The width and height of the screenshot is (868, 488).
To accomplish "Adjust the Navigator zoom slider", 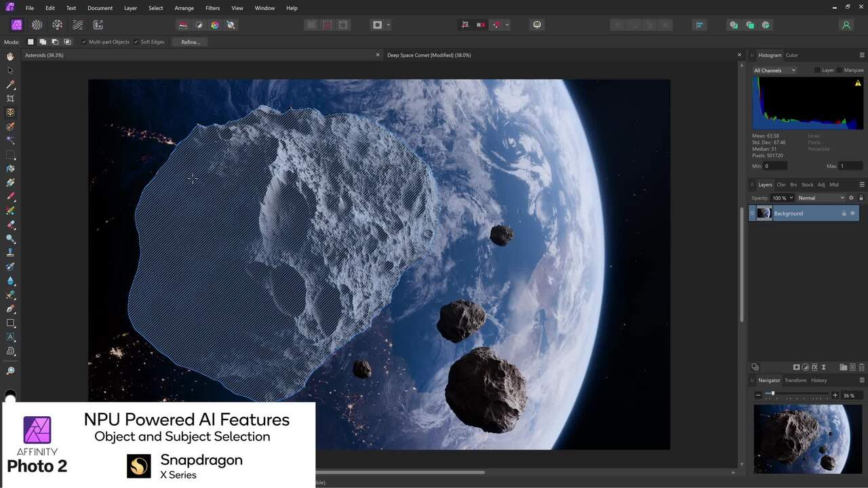I will (x=773, y=394).
